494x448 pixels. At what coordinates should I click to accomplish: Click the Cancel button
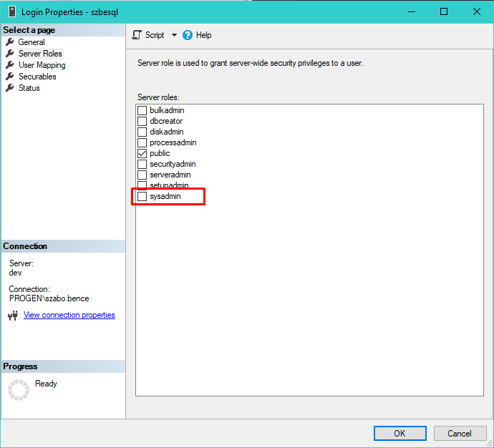pyautogui.click(x=460, y=434)
